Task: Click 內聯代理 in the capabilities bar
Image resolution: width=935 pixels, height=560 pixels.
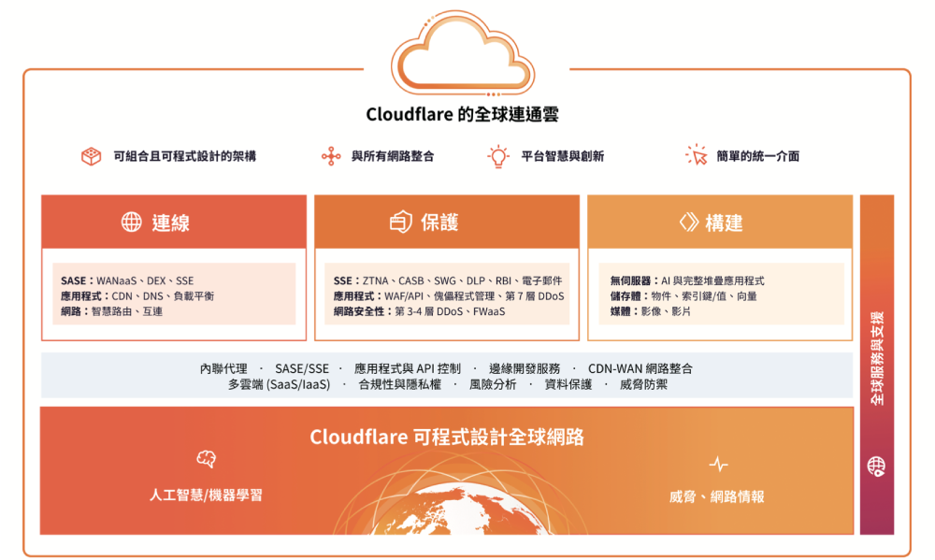Action: point(223,368)
